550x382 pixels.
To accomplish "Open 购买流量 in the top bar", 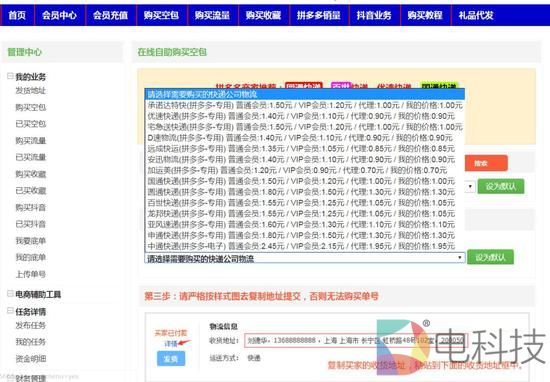I will (212, 15).
